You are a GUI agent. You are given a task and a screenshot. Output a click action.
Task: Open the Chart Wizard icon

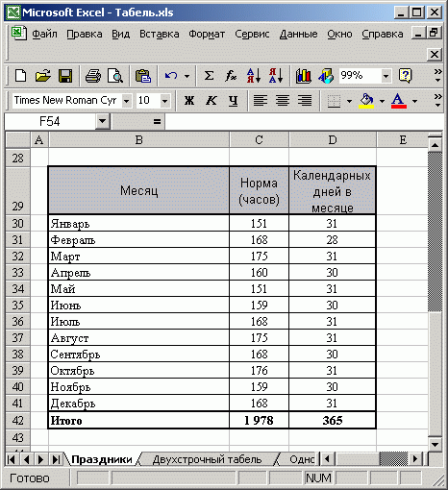click(x=303, y=76)
